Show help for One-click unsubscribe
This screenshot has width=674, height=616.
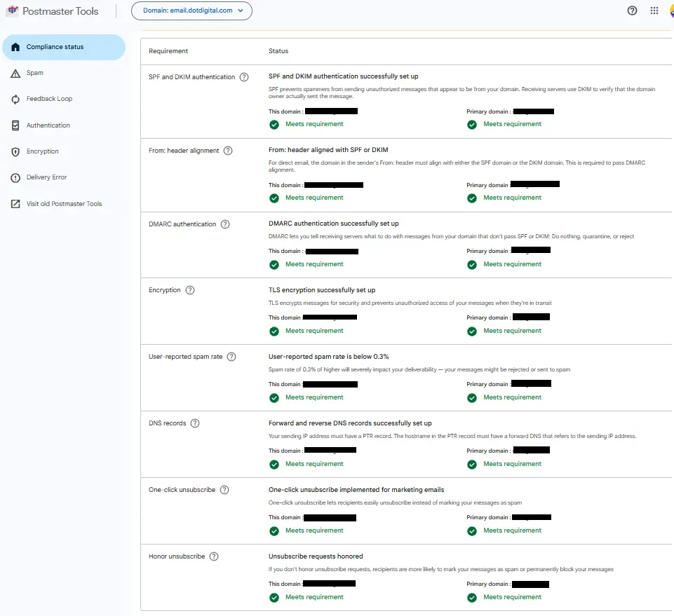(224, 490)
